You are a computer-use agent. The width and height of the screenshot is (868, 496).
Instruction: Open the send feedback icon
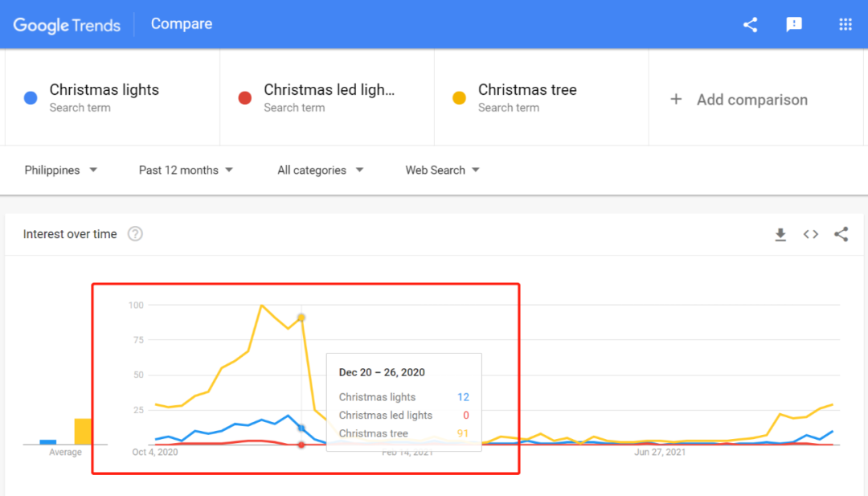[x=794, y=24]
